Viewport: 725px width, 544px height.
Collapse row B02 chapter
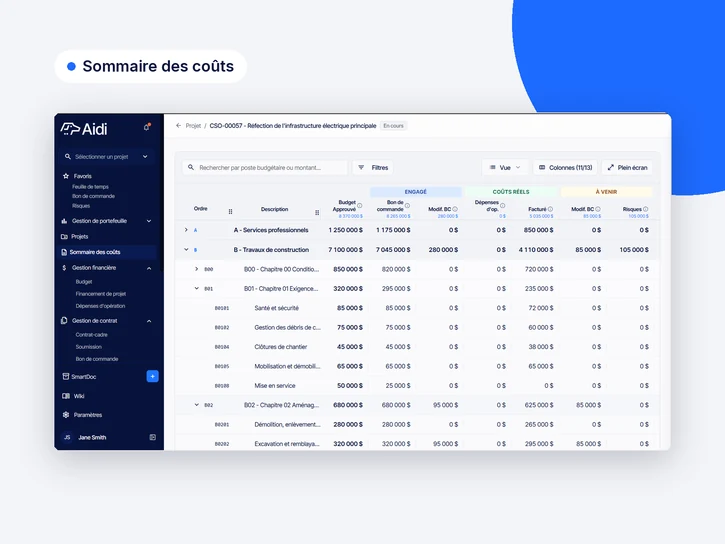[x=196, y=405]
